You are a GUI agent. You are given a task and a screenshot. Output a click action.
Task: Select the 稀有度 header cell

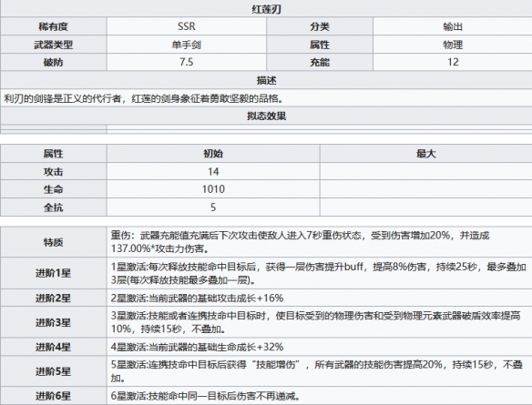tap(53, 26)
